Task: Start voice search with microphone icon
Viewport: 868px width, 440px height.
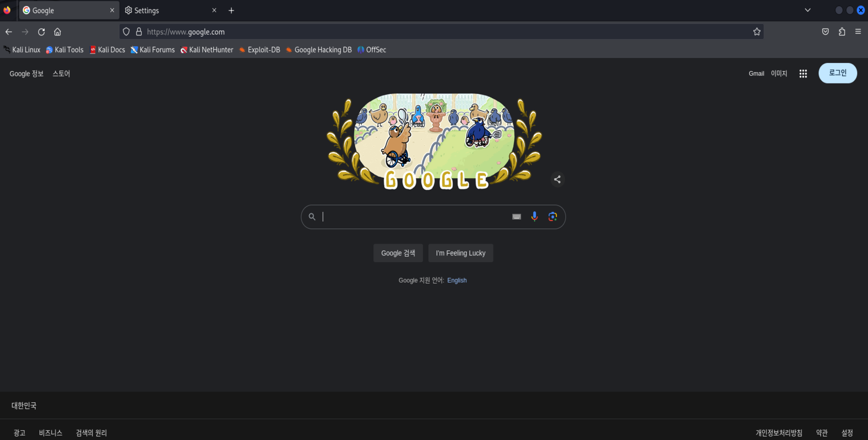Action: [x=535, y=217]
